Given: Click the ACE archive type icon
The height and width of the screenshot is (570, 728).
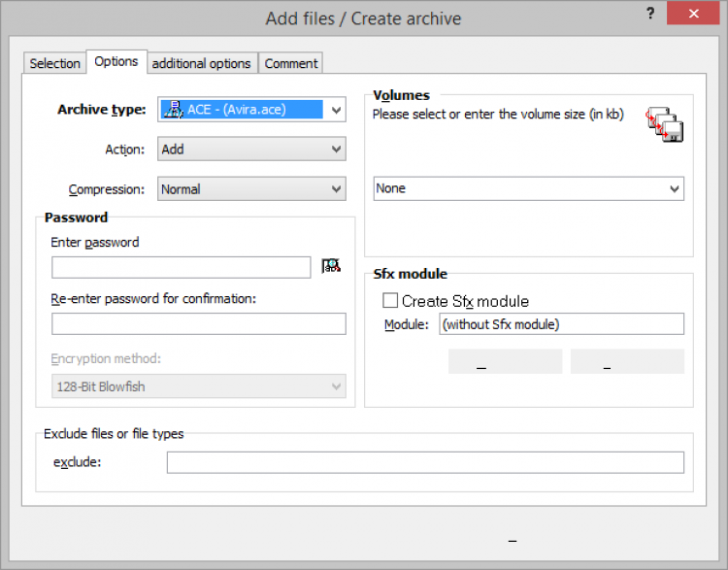Looking at the screenshot, I should pyautogui.click(x=173, y=110).
